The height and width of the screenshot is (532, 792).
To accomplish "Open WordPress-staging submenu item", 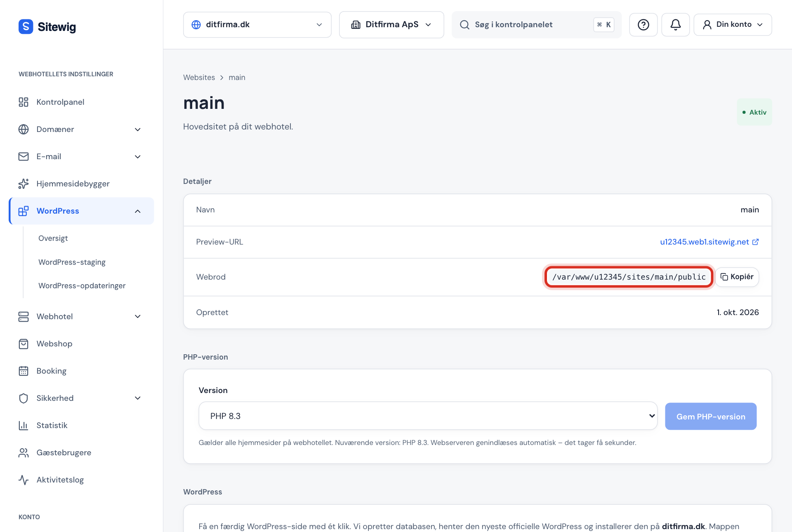I will (x=72, y=262).
